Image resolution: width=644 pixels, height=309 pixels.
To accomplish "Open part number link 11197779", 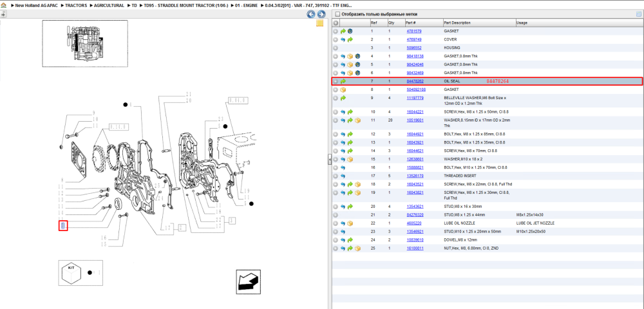I will pyautogui.click(x=415, y=98).
